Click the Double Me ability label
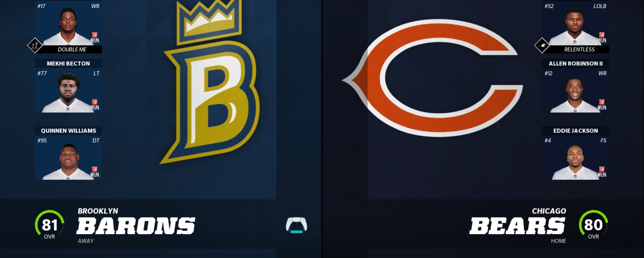Image resolution: width=644 pixels, height=258 pixels. tap(72, 49)
